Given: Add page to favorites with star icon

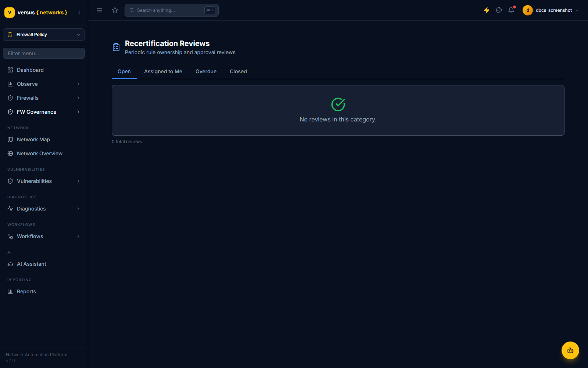Looking at the screenshot, I should pyautogui.click(x=115, y=10).
